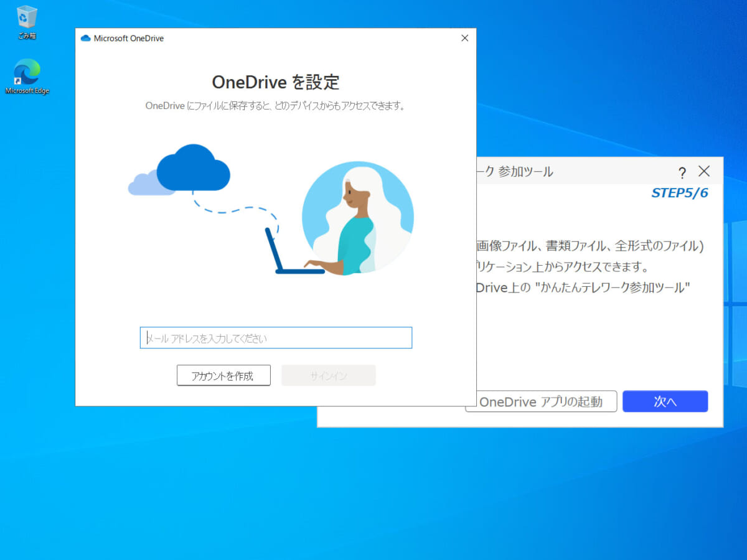Click the woman avatar circle illustration

pyautogui.click(x=357, y=217)
